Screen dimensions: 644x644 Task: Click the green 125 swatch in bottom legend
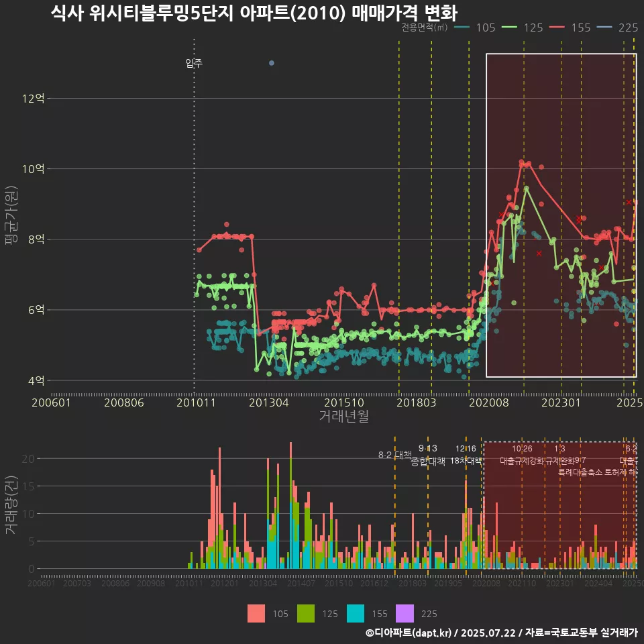[306, 613]
